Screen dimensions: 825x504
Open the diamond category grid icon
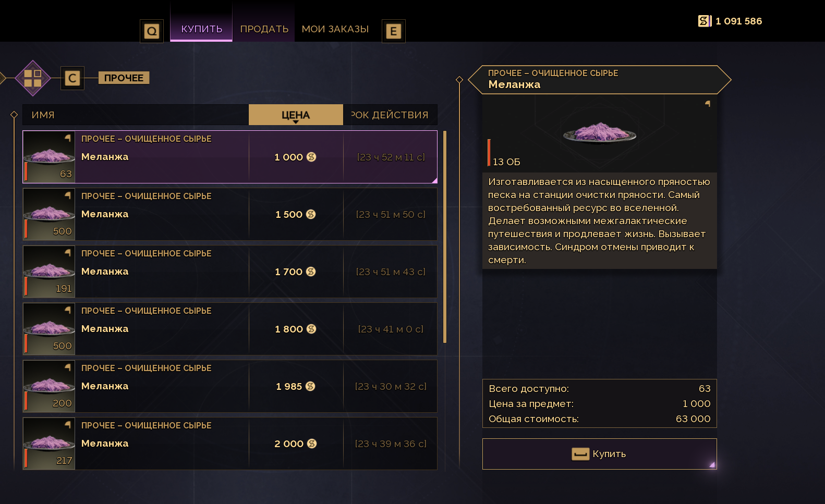pyautogui.click(x=33, y=78)
